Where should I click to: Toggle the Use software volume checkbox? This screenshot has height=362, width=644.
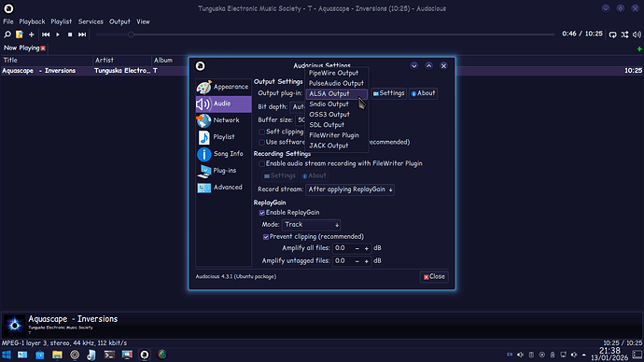262,143
